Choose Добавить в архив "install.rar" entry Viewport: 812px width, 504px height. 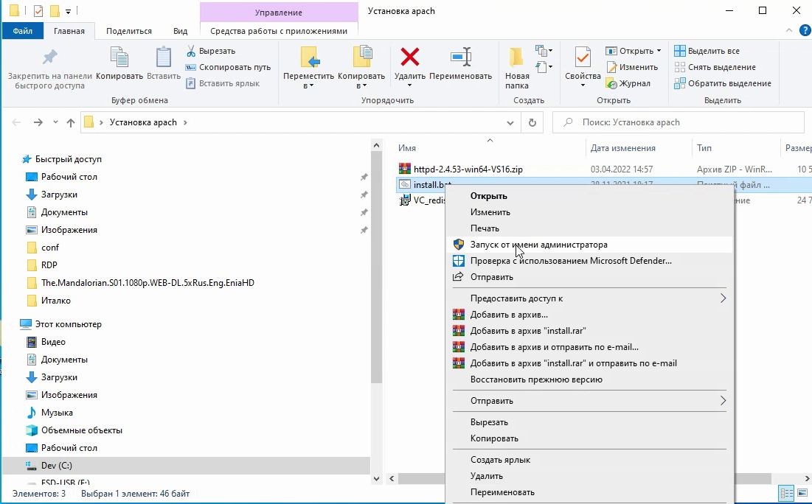pyautogui.click(x=589, y=331)
